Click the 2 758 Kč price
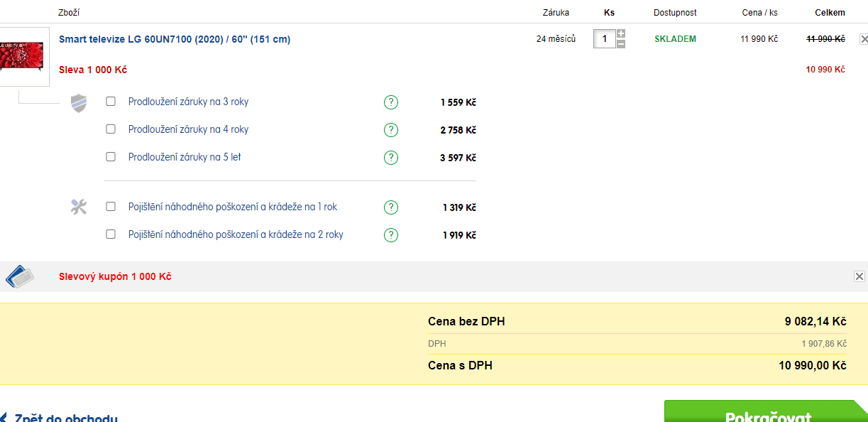 (x=458, y=130)
